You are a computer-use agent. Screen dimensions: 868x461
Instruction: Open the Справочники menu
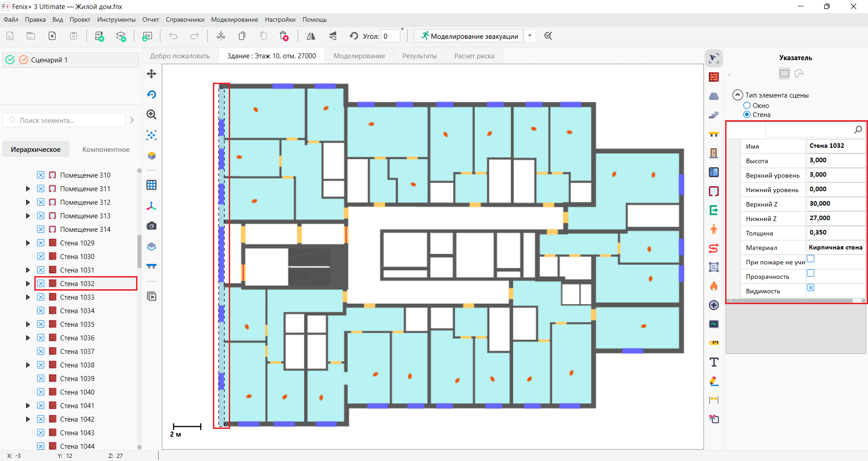[185, 19]
